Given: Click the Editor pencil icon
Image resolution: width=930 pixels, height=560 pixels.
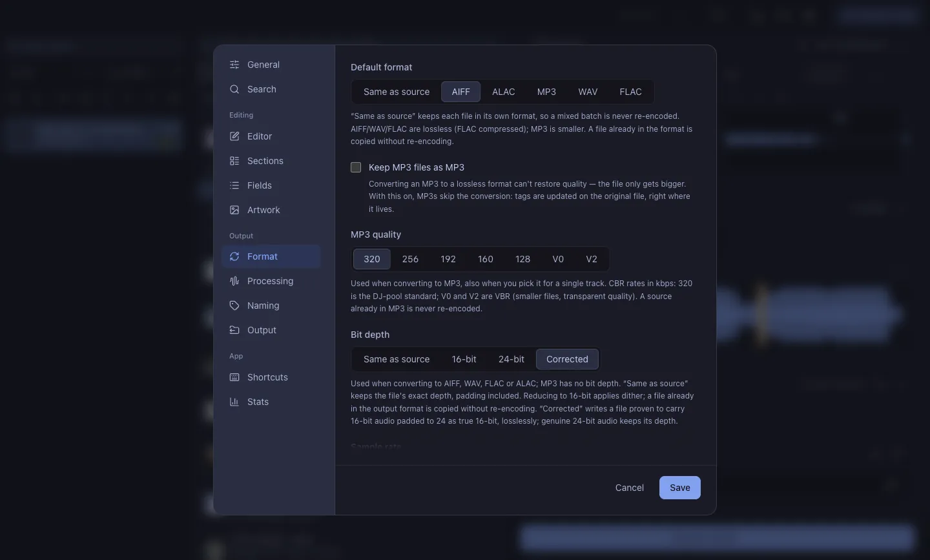Looking at the screenshot, I should coord(234,136).
